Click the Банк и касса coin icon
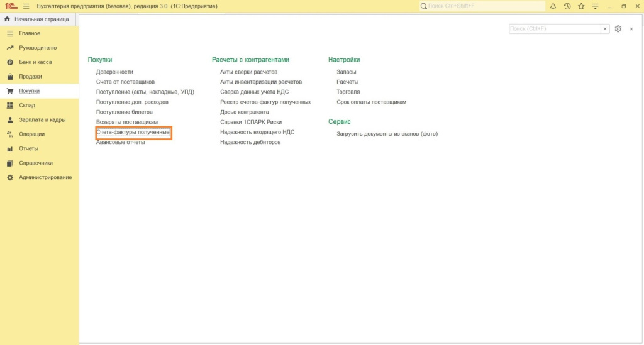 point(10,62)
